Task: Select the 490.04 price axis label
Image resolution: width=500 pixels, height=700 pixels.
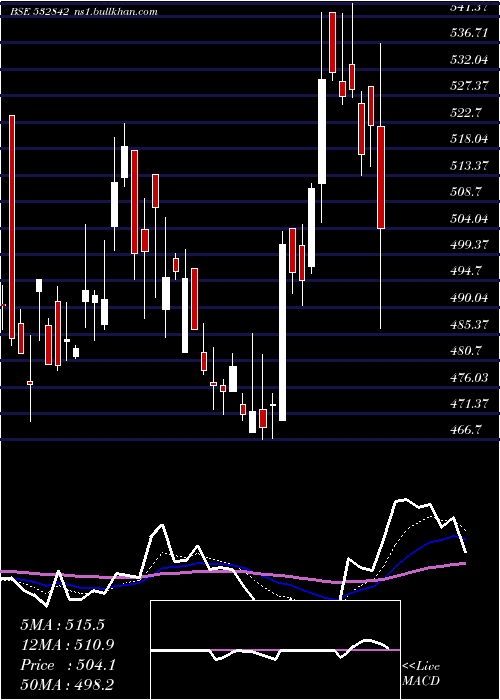Action: coord(468,298)
